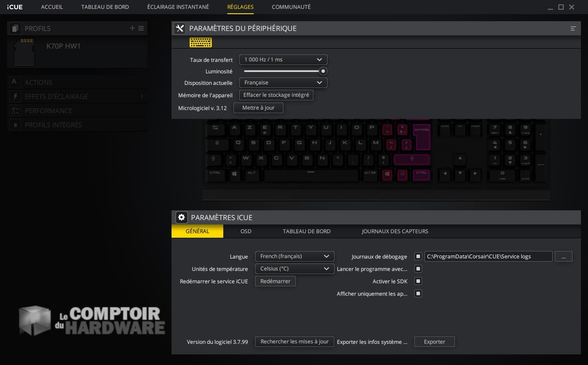Viewport: 588px width, 365px height.
Task: Click the iCUE logo in the top bar
Action: (x=15, y=7)
